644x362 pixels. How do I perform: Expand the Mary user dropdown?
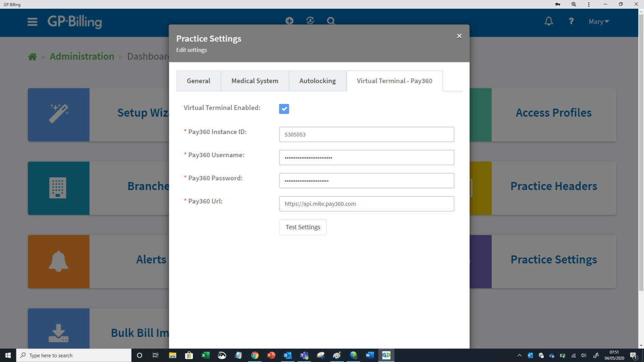[x=598, y=21]
